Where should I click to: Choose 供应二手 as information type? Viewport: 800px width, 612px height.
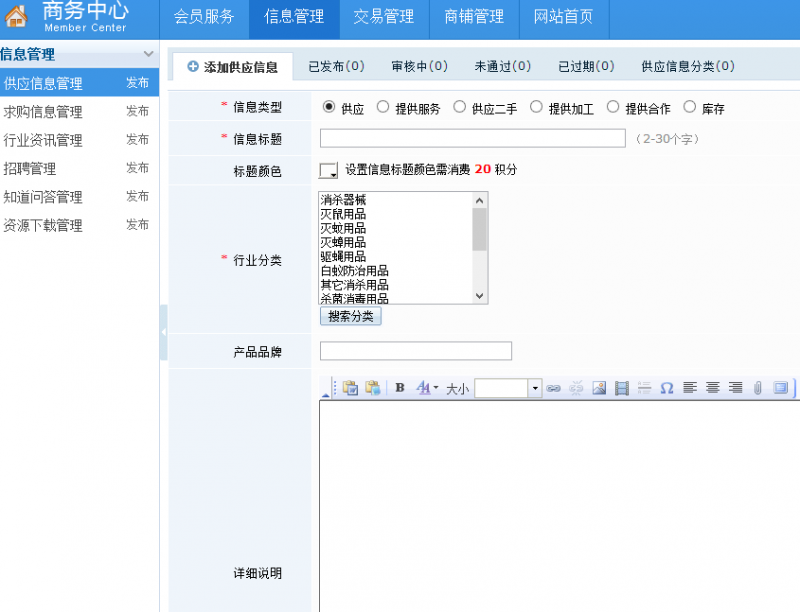[460, 107]
